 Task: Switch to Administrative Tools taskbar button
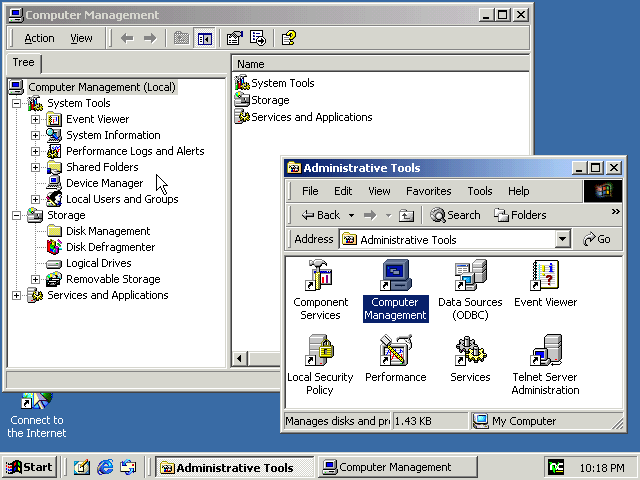(234, 467)
